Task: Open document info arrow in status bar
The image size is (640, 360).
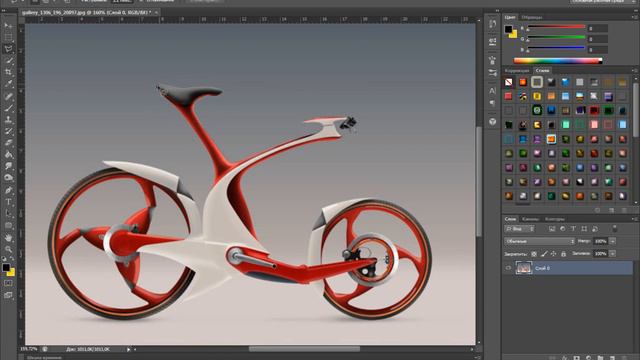Action: click(x=128, y=349)
